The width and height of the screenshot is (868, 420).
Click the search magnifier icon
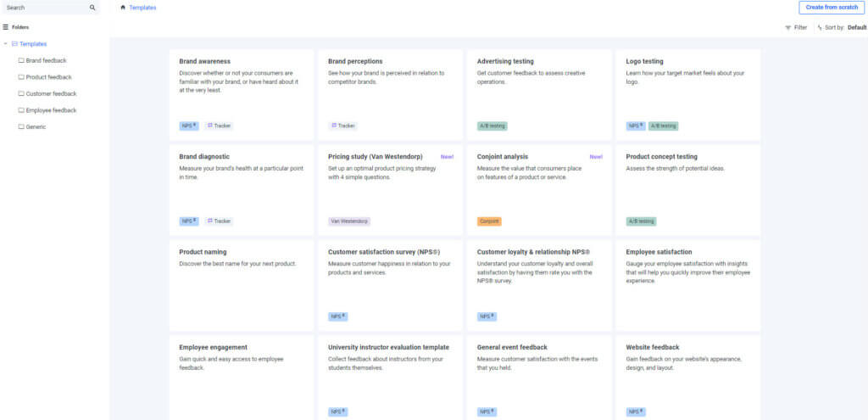[x=92, y=8]
